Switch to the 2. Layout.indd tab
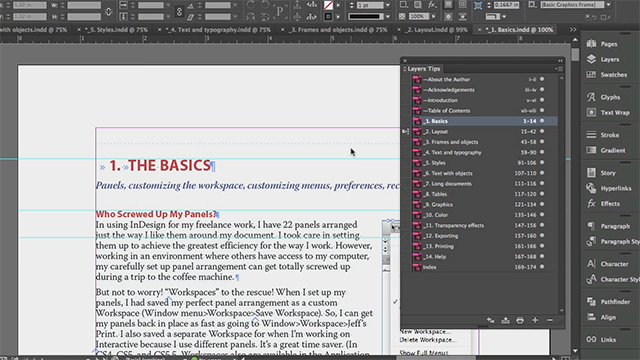This screenshot has height=360, width=640. [436, 30]
